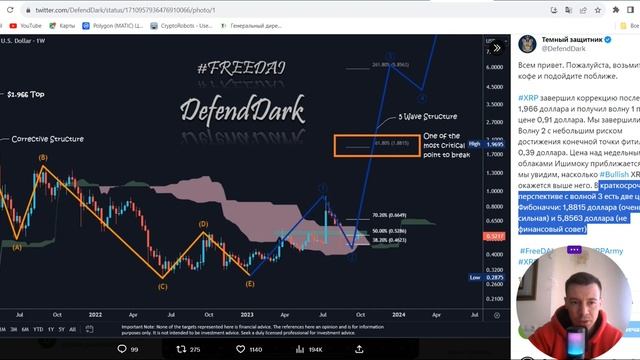640x360 pixels.
Task: Share the tweet with upload icon
Action: [x=359, y=349]
